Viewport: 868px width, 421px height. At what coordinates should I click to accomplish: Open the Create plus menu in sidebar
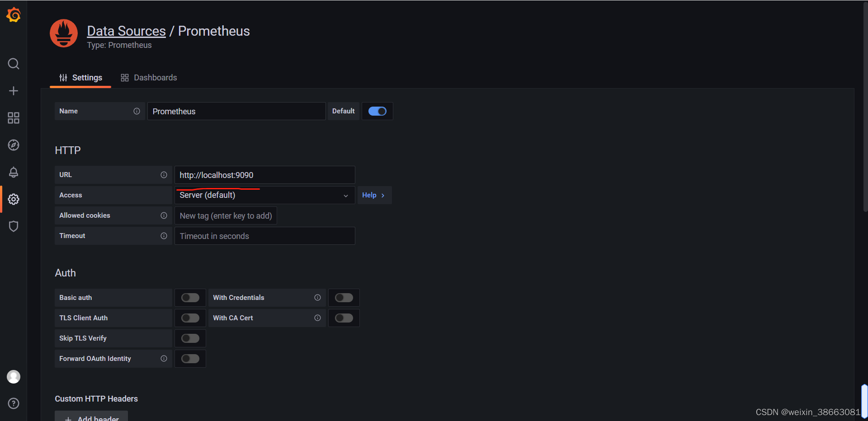tap(14, 91)
